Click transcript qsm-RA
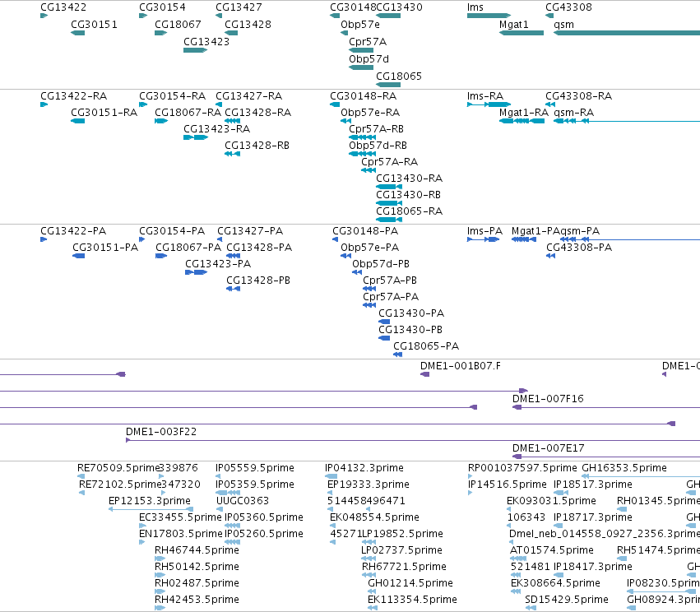This screenshot has width=700, height=612. [x=573, y=113]
